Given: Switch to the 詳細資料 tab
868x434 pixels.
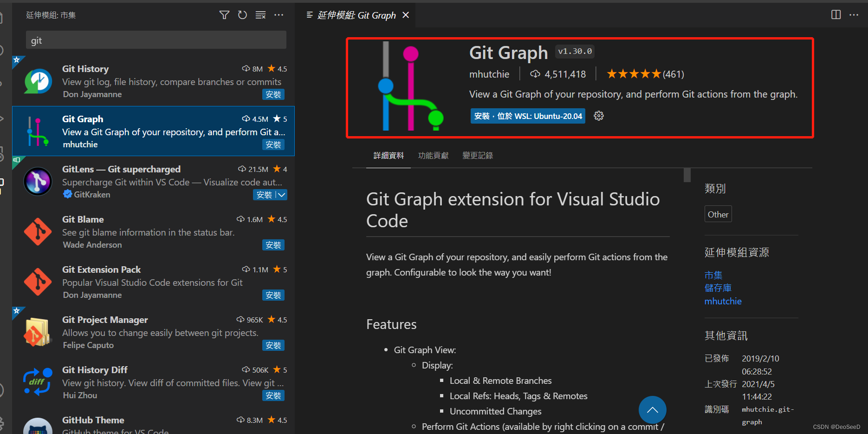Looking at the screenshot, I should pyautogui.click(x=389, y=156).
